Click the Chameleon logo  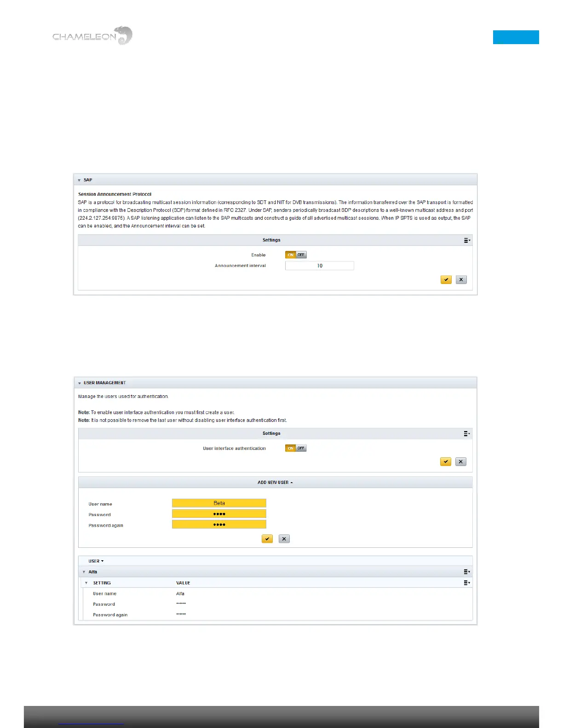point(92,35)
